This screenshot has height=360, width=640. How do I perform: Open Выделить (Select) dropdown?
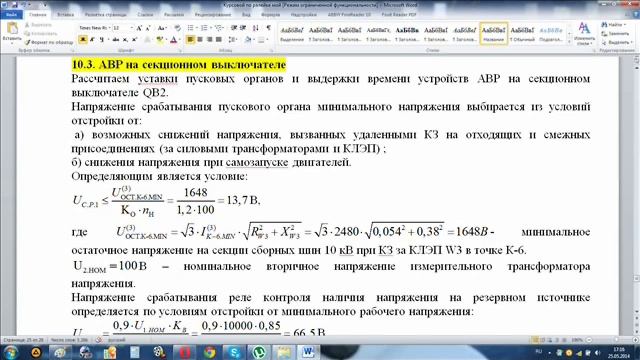point(616,42)
